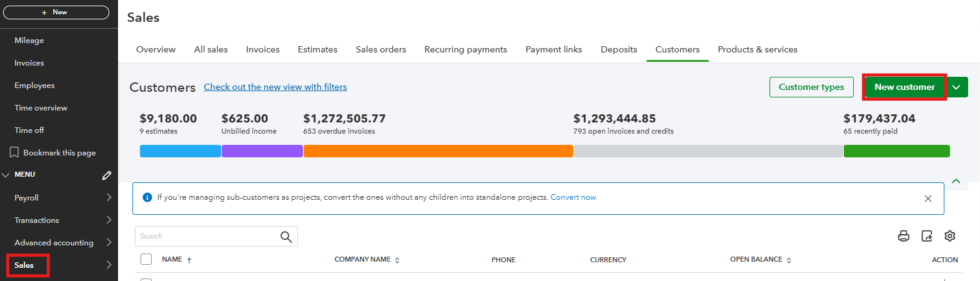Click the export list icon
980x281 pixels.
(927, 236)
